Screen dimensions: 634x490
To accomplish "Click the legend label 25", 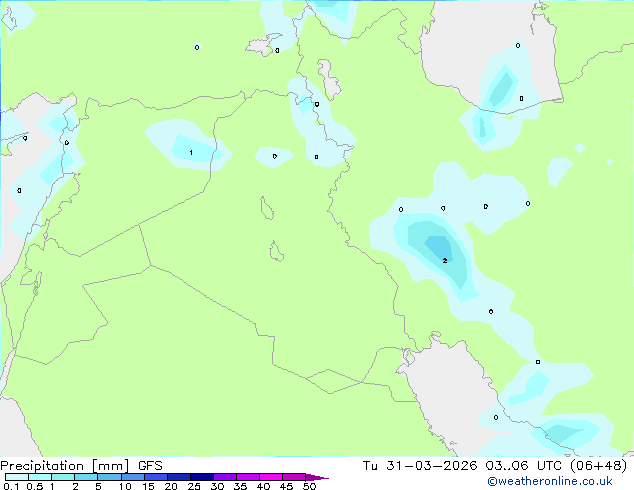I will 194,486.
